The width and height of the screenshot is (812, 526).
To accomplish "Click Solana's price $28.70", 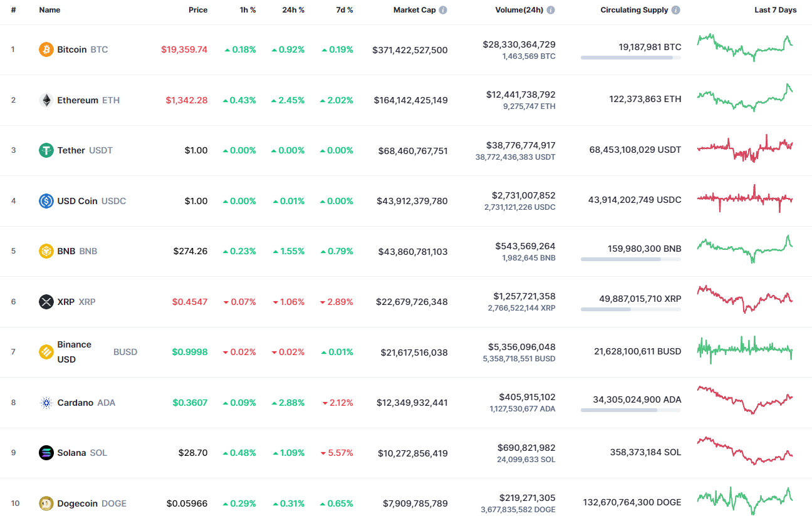I will pos(194,453).
